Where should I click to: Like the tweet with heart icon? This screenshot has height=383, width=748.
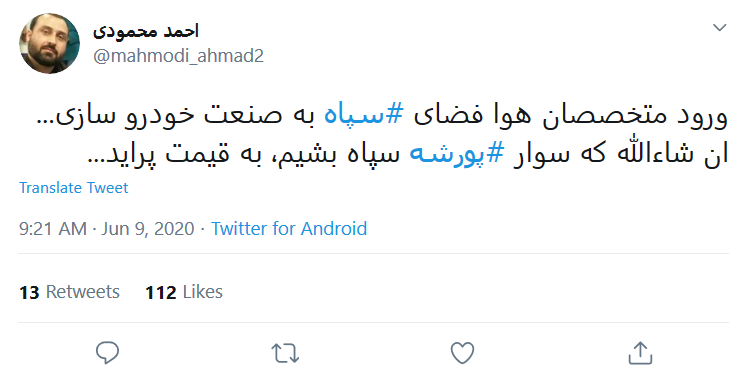[462, 353]
